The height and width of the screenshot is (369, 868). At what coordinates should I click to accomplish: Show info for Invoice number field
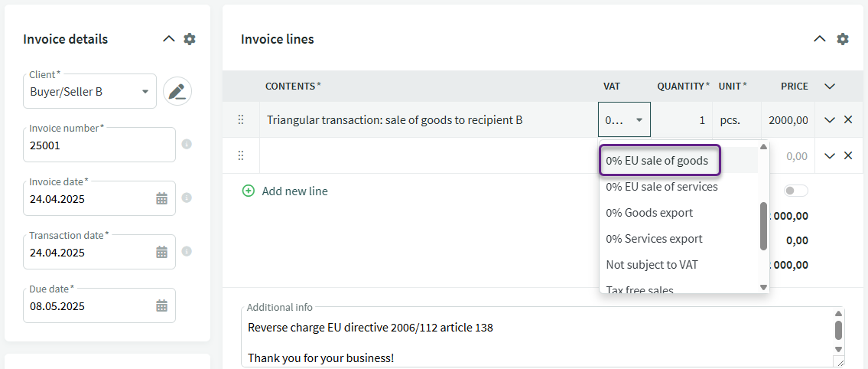coord(187,144)
